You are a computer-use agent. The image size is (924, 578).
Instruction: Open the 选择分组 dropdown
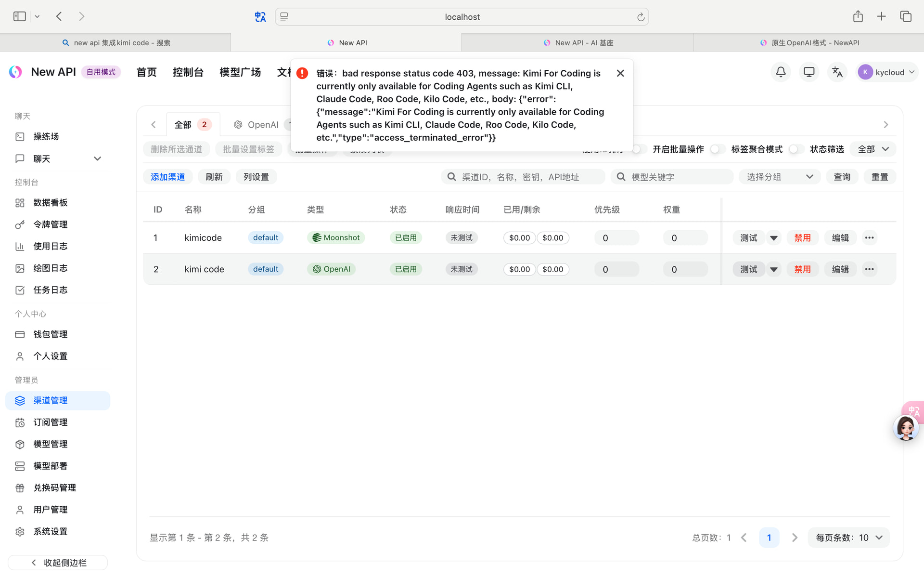pyautogui.click(x=780, y=177)
